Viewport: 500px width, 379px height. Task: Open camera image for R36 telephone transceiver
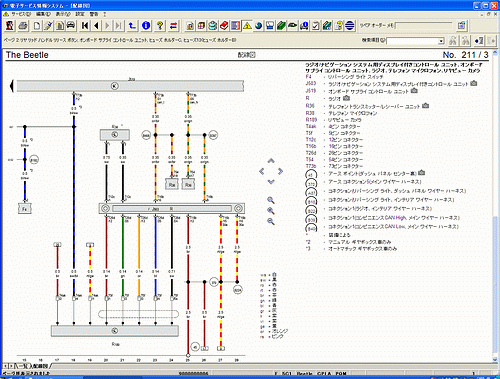tap(425, 106)
